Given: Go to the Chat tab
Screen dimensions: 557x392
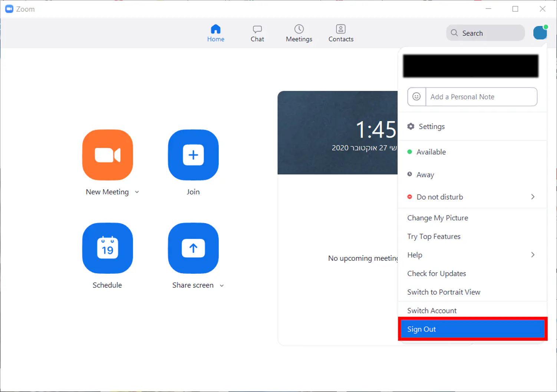Looking at the screenshot, I should (x=257, y=33).
